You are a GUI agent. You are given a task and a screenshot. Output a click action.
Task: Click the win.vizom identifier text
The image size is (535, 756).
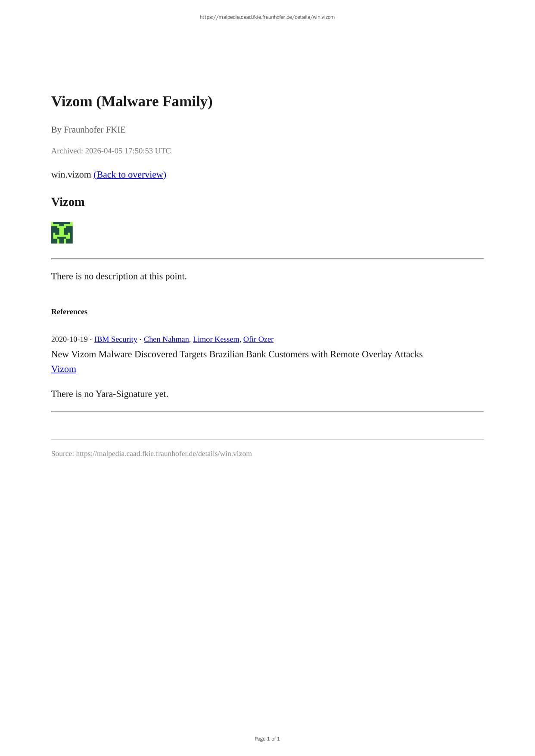[71, 174]
